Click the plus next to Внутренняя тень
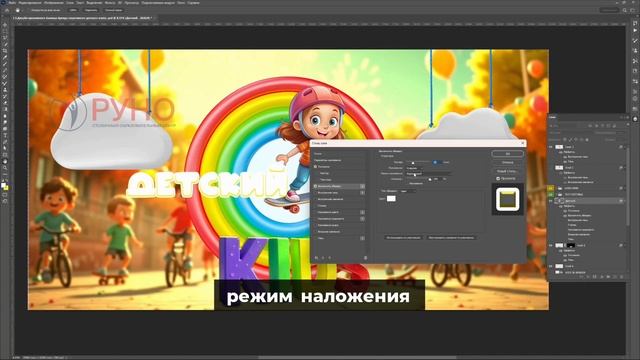The image size is (640, 360). pyautogui.click(x=362, y=193)
